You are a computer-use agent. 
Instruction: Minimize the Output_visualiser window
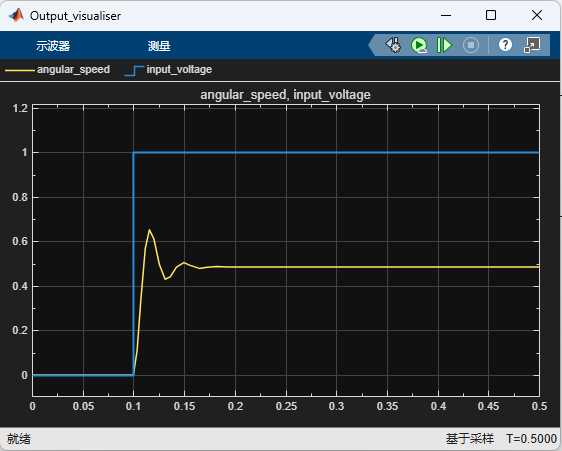(446, 15)
